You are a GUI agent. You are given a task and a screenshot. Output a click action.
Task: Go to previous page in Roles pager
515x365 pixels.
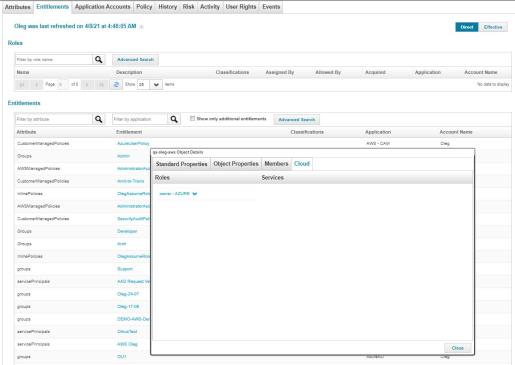coord(36,85)
